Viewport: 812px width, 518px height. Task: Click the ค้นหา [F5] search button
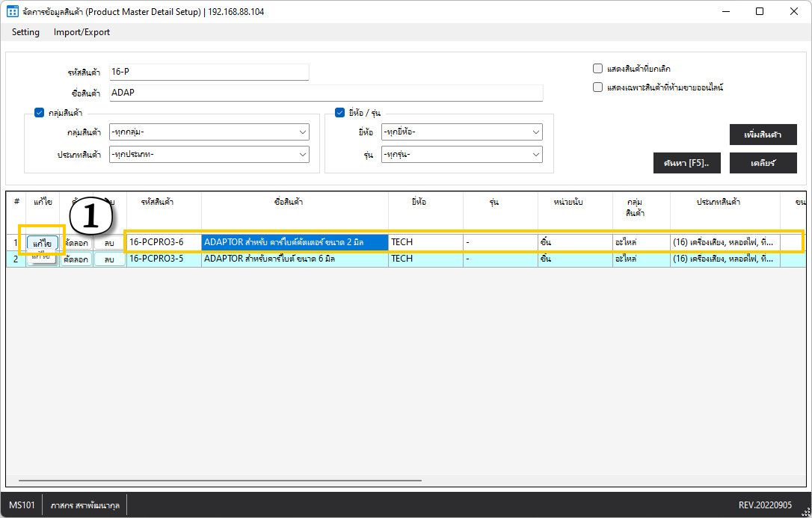(x=686, y=163)
